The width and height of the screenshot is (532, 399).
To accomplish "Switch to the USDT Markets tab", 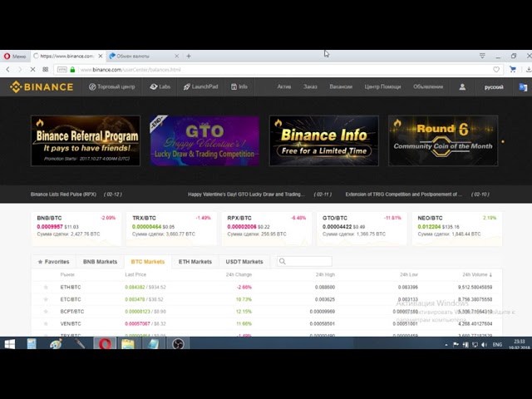I will click(x=244, y=262).
